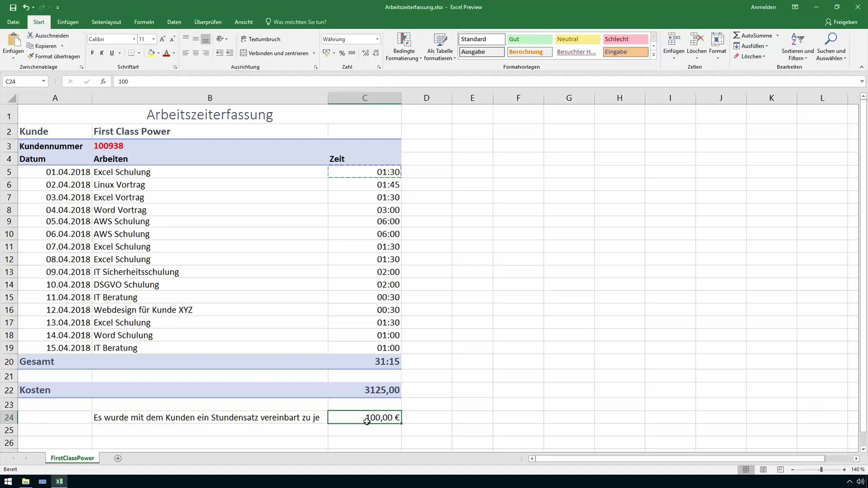Open the font size dropdown

tap(153, 39)
